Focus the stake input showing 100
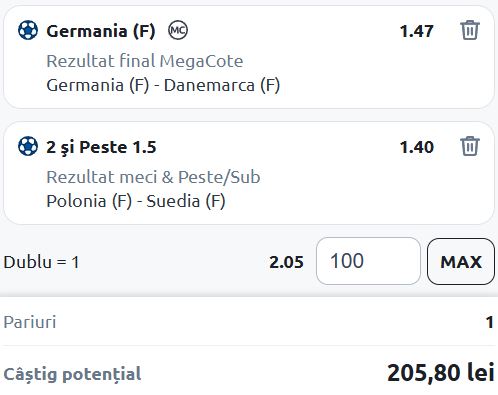 coord(368,261)
